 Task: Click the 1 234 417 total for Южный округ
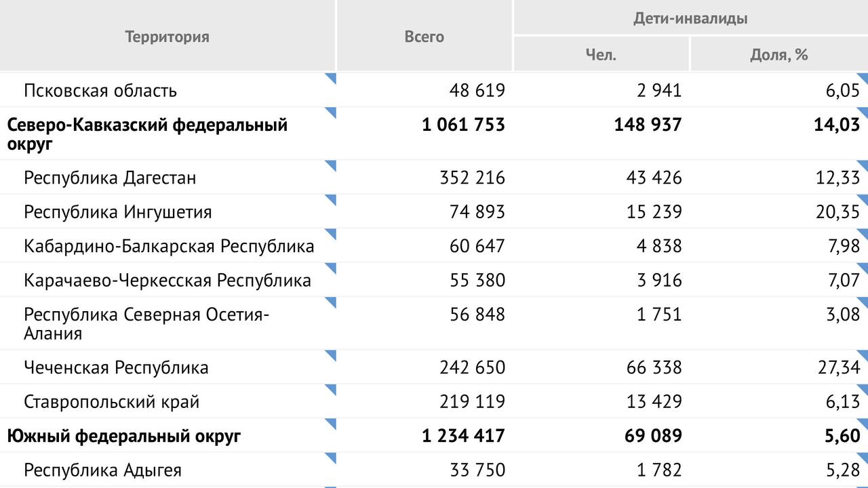463,436
